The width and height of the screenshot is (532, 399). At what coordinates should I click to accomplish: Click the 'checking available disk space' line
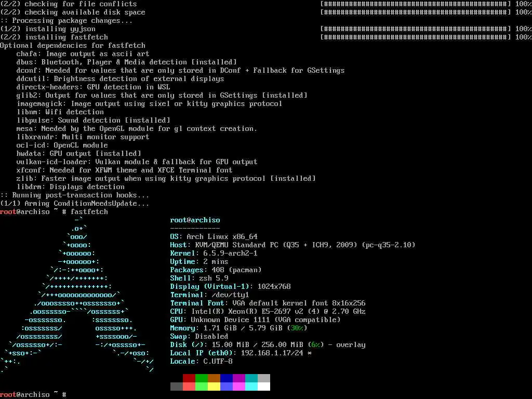[73, 12]
